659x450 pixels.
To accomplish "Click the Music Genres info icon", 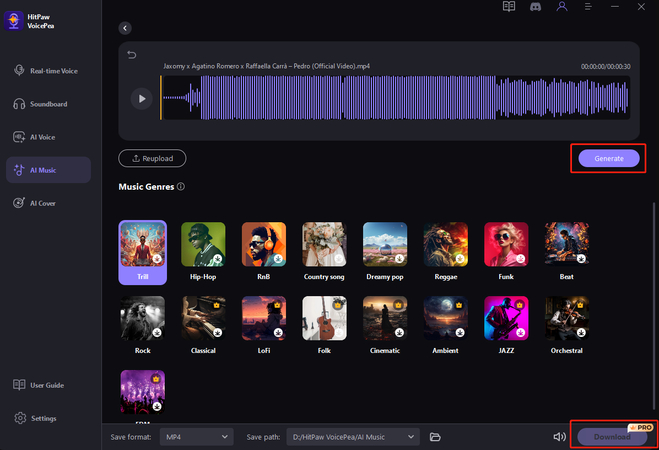I will [181, 187].
